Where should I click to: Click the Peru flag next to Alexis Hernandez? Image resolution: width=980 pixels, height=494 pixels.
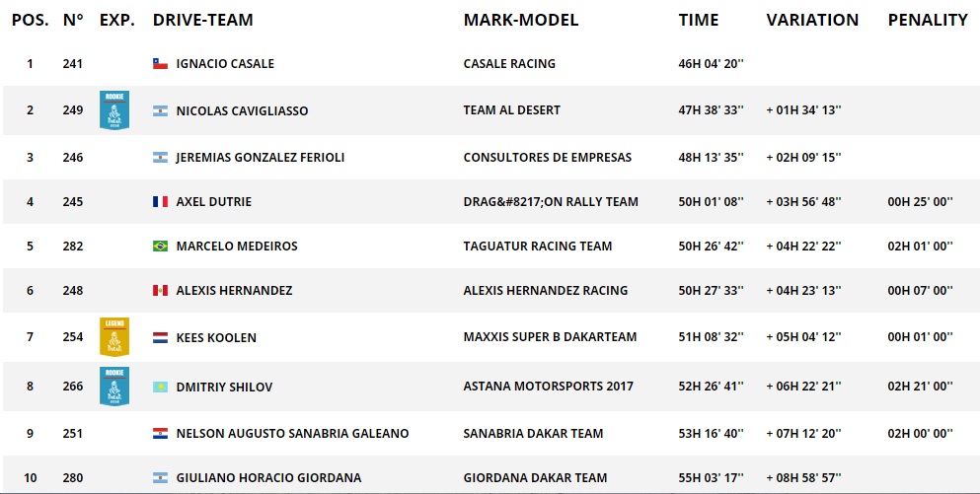coord(160,291)
